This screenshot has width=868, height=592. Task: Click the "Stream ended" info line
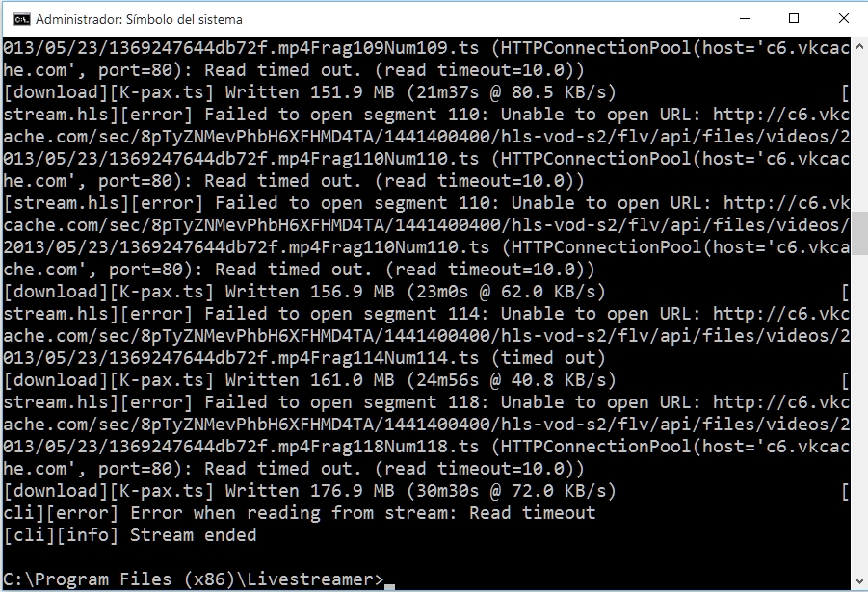[x=130, y=535]
